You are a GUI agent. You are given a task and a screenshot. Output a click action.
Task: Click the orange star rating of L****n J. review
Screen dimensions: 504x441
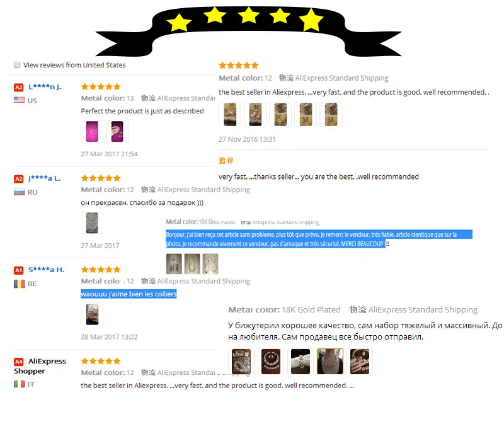click(x=101, y=86)
